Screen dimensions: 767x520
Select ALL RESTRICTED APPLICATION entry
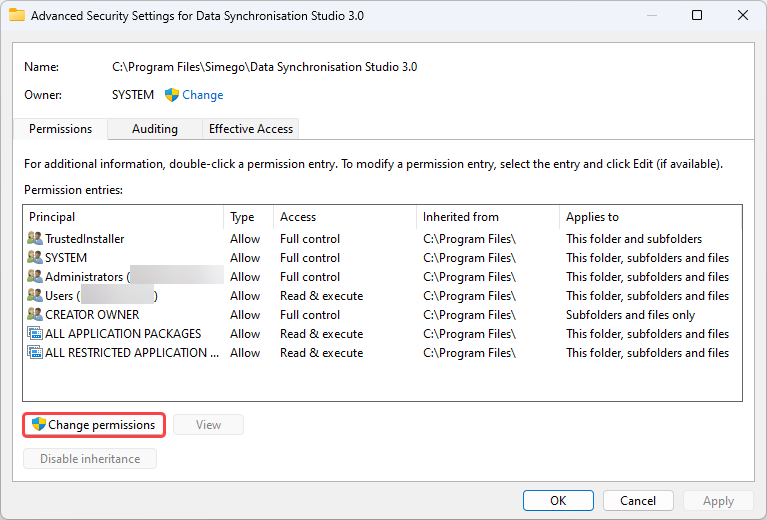[382, 352]
